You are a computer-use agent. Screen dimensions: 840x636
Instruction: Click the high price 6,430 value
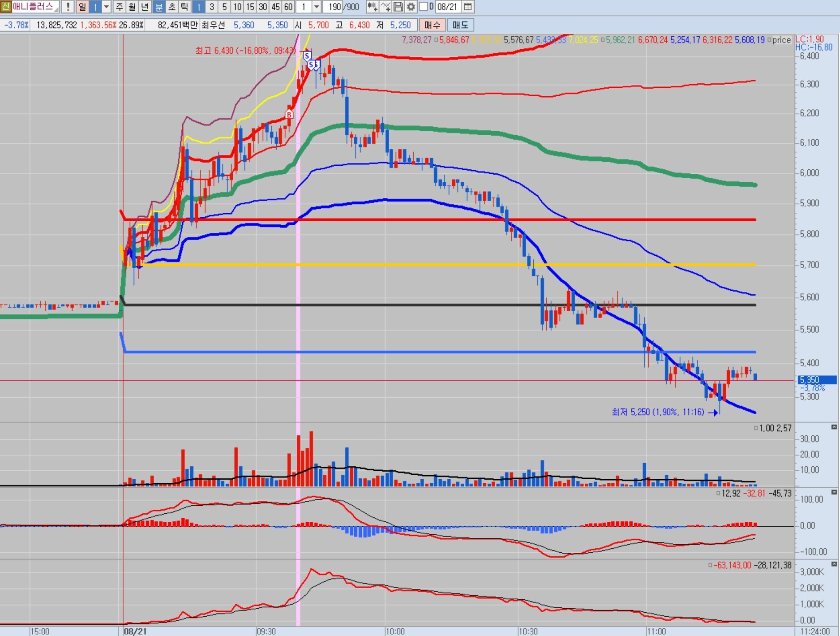[x=360, y=25]
